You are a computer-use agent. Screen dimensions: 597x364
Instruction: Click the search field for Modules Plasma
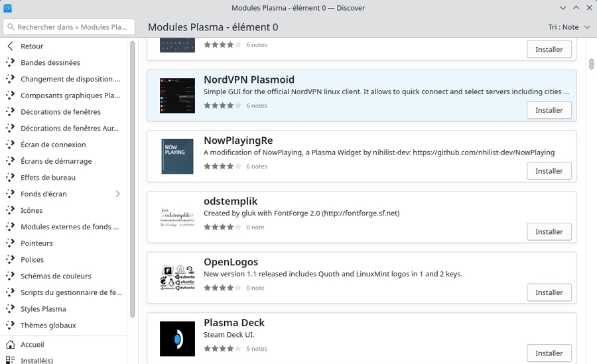(x=69, y=27)
